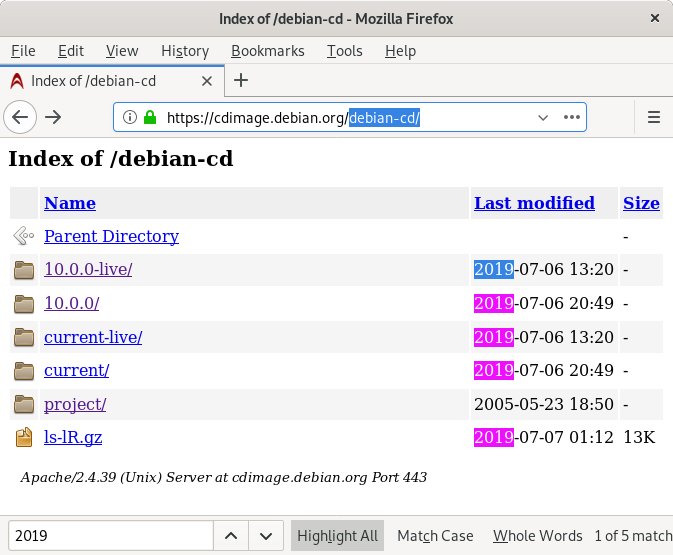
Task: Open the Bookmarks menu
Action: (x=268, y=51)
